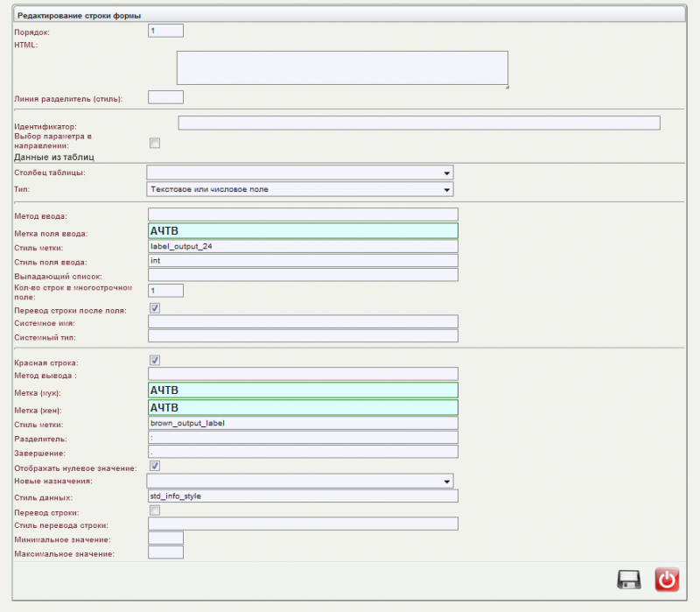Uncheck Перевод строки после поля
This screenshot has height=612, width=700.
tap(153, 308)
